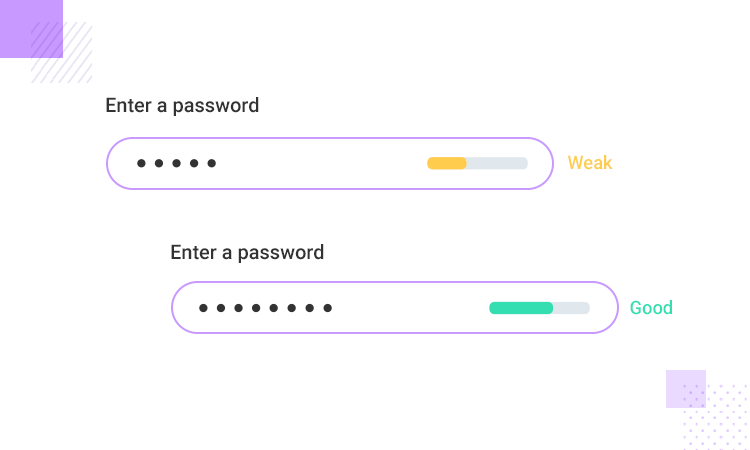Click the "Weak" strength label
750x450 pixels.
pyautogui.click(x=590, y=163)
